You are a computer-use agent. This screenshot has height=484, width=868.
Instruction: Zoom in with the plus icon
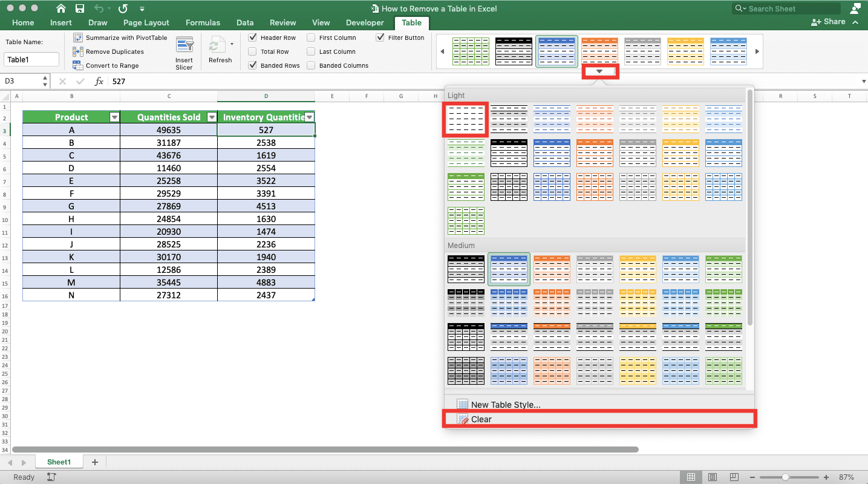(825, 477)
